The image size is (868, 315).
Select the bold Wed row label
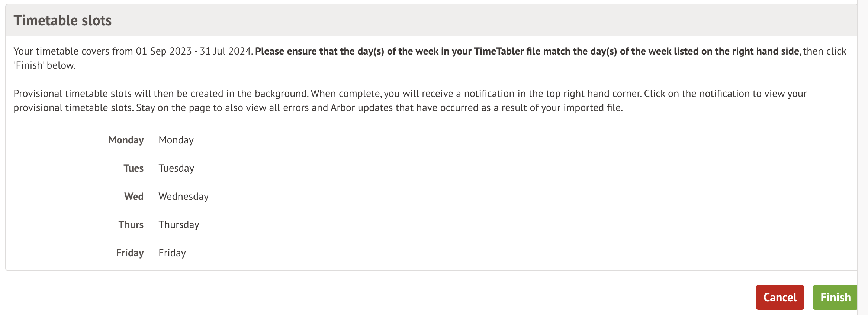point(134,197)
